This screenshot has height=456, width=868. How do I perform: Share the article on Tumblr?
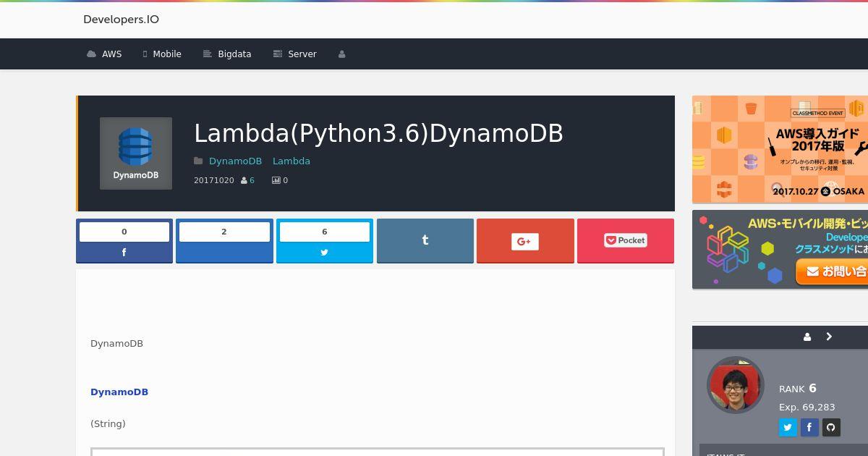[425, 241]
